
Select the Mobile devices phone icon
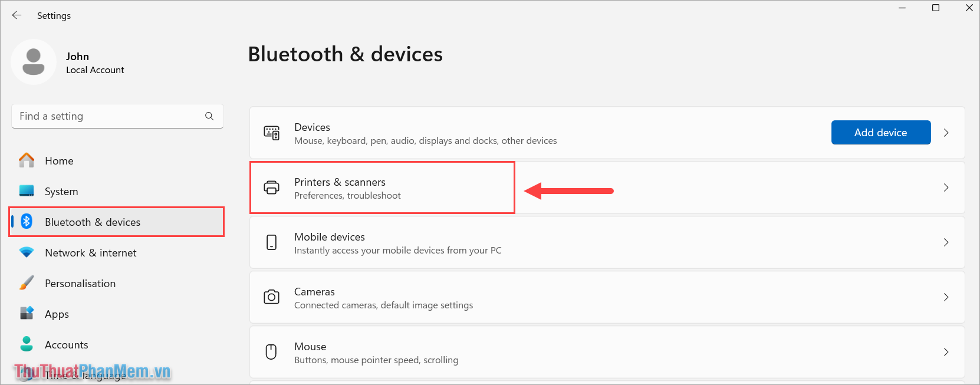click(271, 242)
